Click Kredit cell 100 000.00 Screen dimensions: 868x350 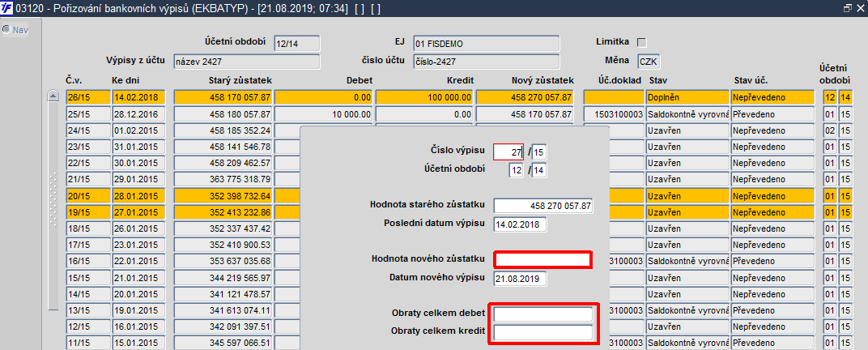click(424, 97)
